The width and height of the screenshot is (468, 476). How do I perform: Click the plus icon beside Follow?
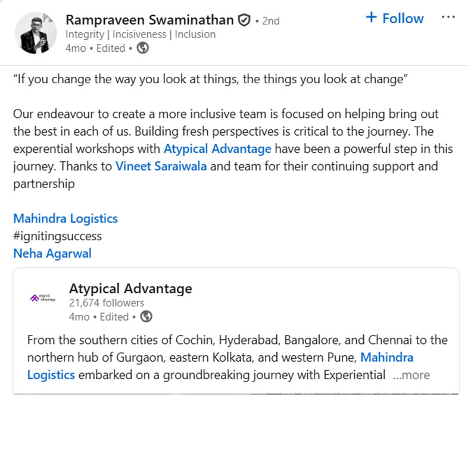371,17
